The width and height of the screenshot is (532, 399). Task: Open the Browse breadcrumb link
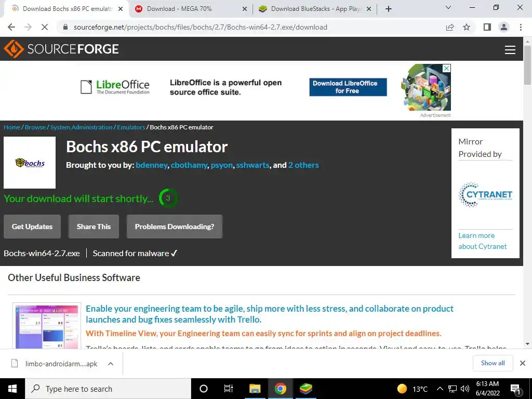pyautogui.click(x=35, y=127)
